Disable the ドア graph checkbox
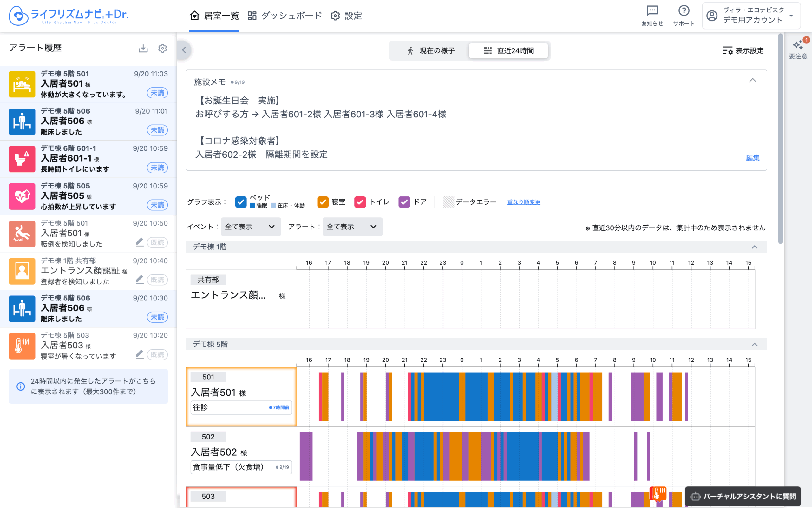Screen dimensions: 812x508 pos(404,202)
